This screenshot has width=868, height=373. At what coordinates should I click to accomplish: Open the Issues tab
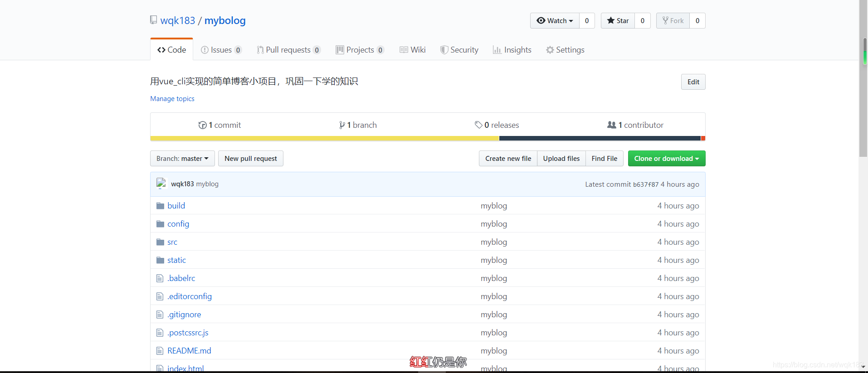(x=221, y=50)
